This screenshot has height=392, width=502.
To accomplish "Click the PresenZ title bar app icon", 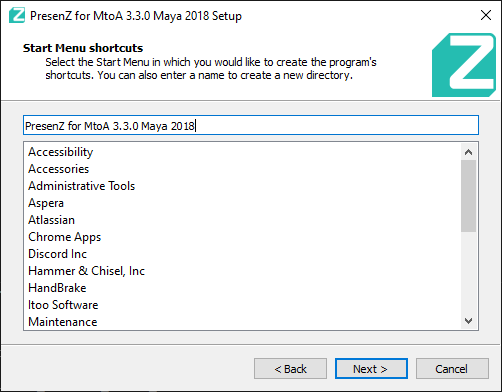I will [17, 15].
